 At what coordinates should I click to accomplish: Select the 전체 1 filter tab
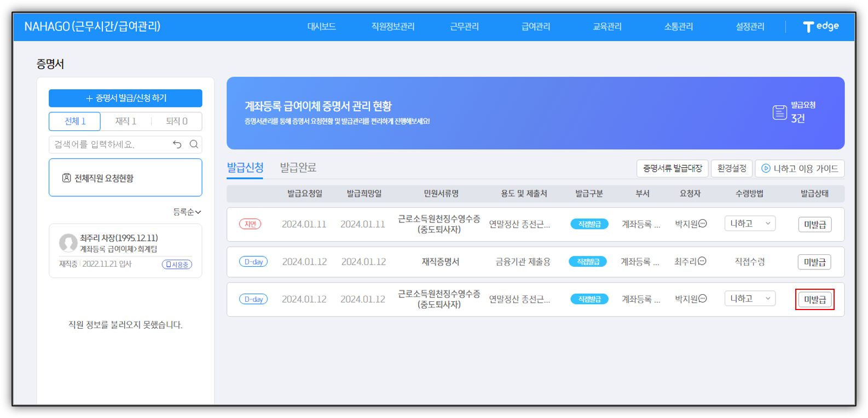[75, 121]
